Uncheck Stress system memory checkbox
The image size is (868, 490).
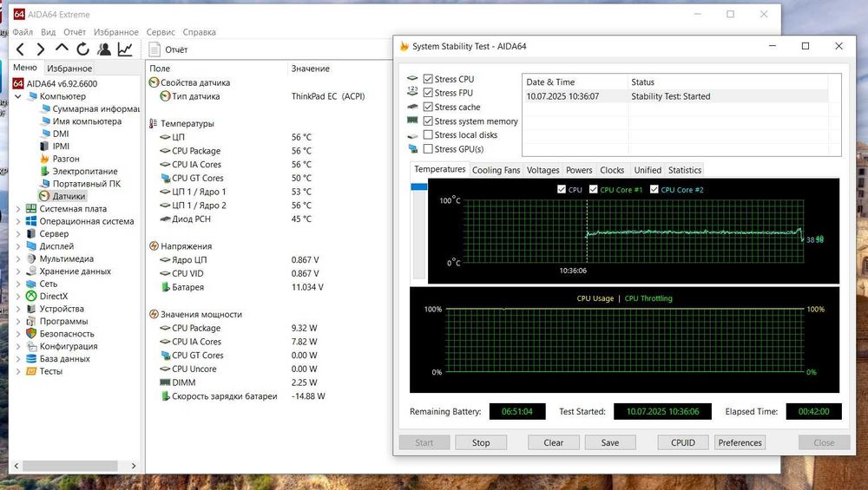(428, 121)
